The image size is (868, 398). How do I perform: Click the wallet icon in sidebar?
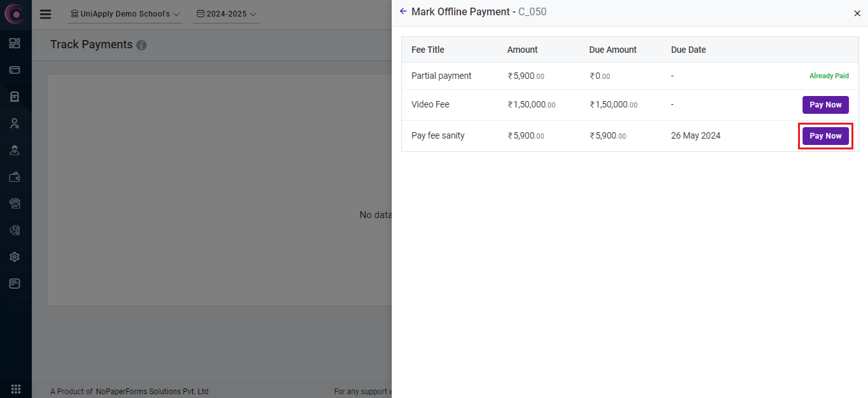tap(15, 177)
